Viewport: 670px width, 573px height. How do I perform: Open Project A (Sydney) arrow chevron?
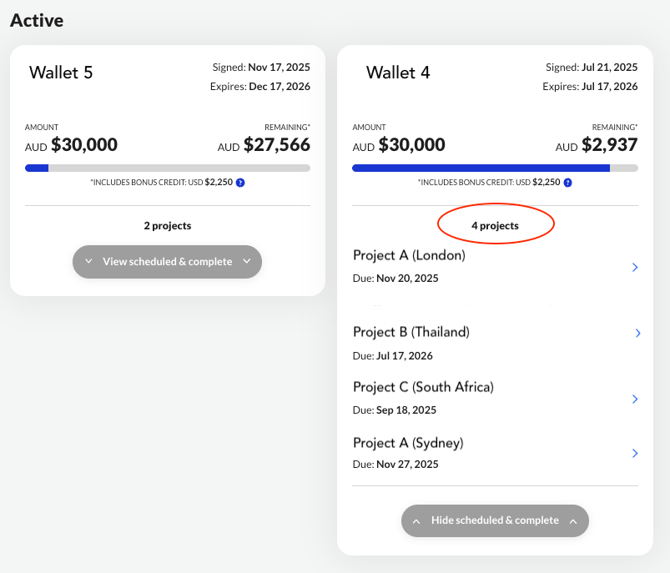[x=635, y=454]
